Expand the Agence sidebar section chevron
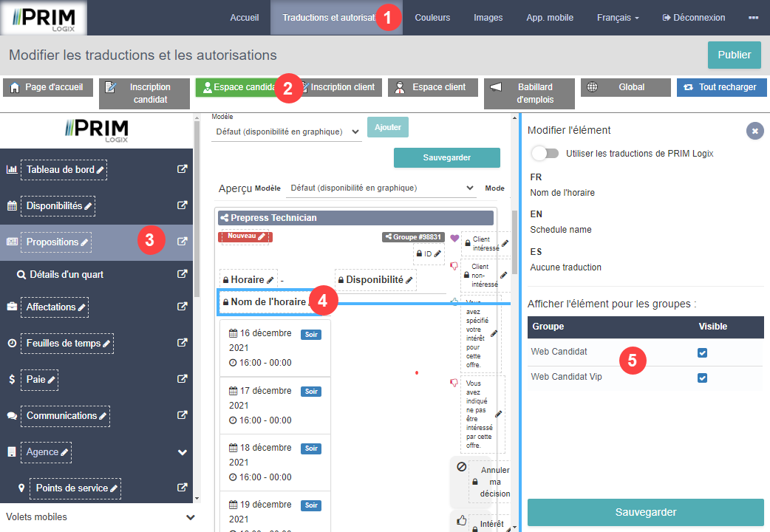Screen dimensions: 770x532 point(183,451)
